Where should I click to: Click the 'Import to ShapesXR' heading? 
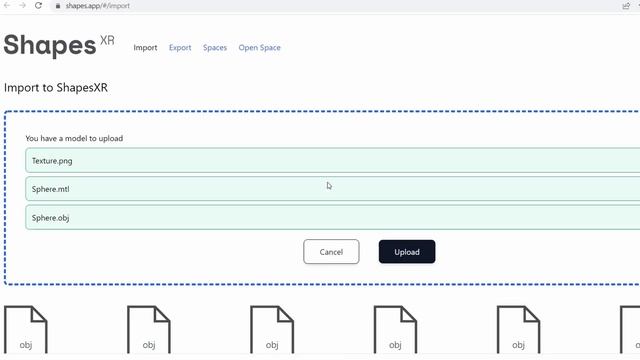[x=56, y=87]
